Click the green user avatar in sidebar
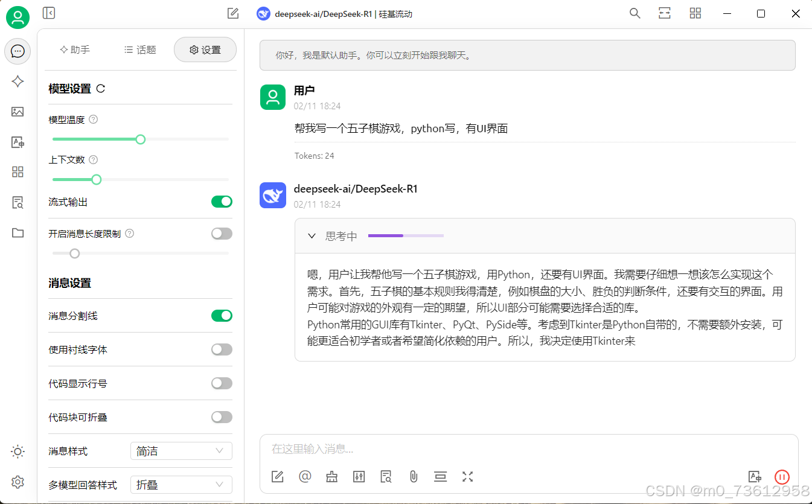This screenshot has width=812, height=504. (x=18, y=17)
